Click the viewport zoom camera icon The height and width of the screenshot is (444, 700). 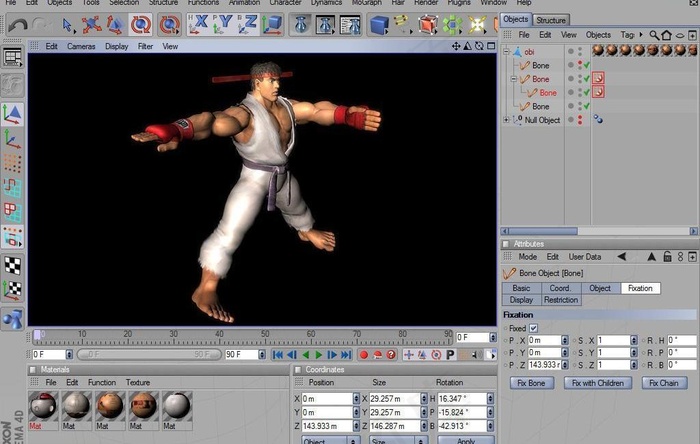pyautogui.click(x=467, y=46)
